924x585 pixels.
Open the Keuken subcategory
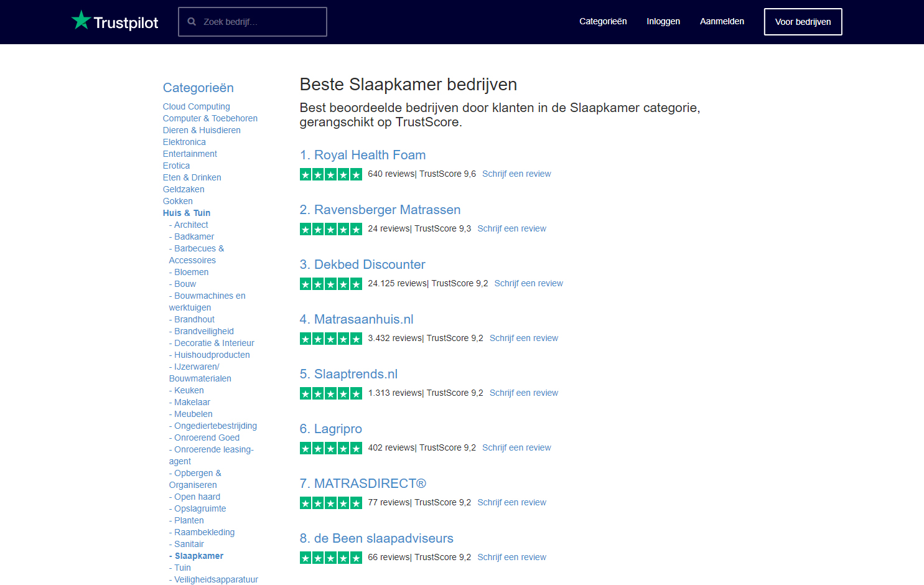(x=187, y=390)
